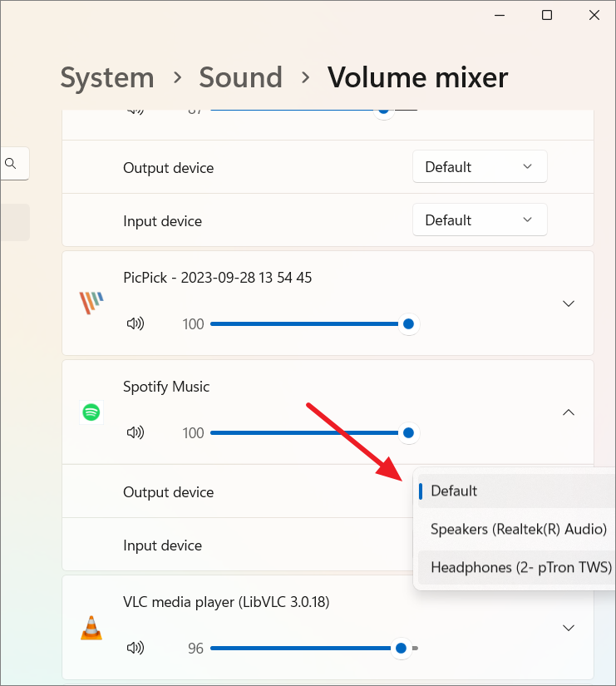
Task: Collapse the Spotify Music section
Action: tap(568, 412)
